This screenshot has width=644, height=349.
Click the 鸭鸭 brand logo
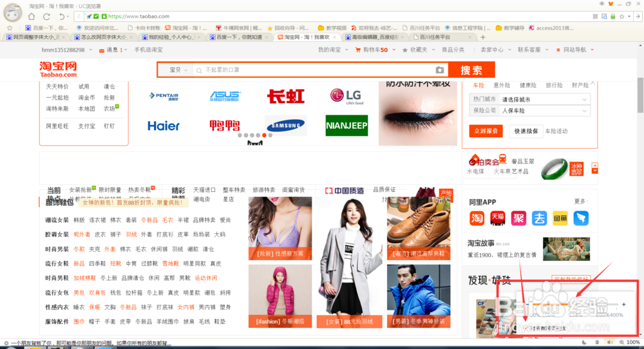(x=225, y=125)
